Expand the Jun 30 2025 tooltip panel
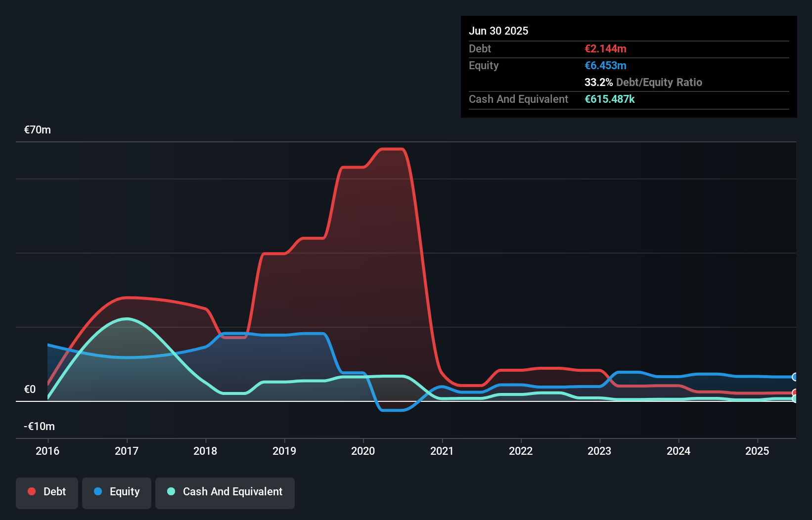Screen dimensions: 812x520 pos(499,31)
